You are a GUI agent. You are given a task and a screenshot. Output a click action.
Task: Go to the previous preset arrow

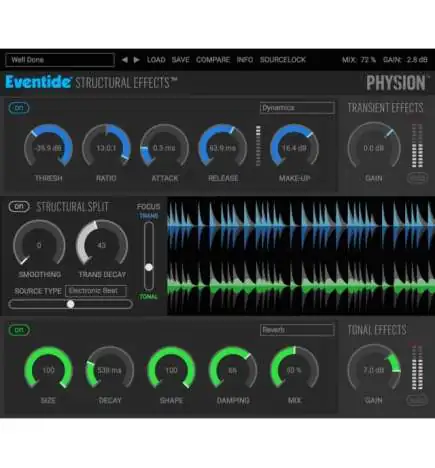(x=124, y=60)
